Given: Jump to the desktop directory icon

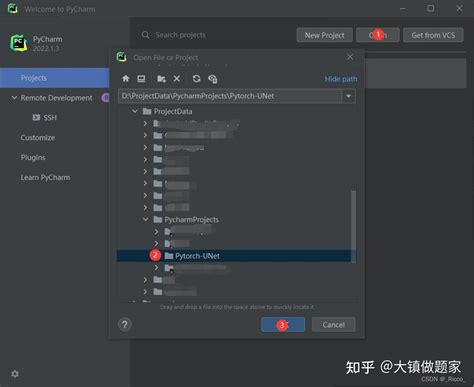Looking at the screenshot, I should [141, 79].
